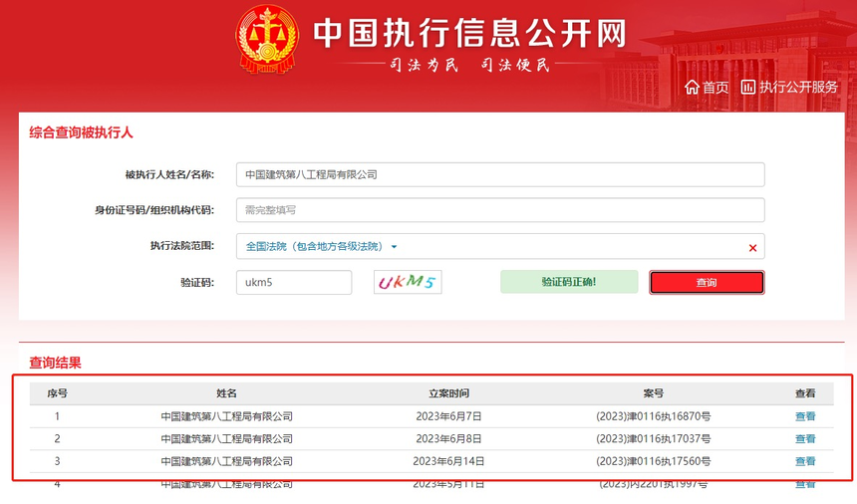Image resolution: width=857 pixels, height=504 pixels.
Task: Expand the 执行法院范围 dropdown arrow
Action: pyautogui.click(x=394, y=247)
